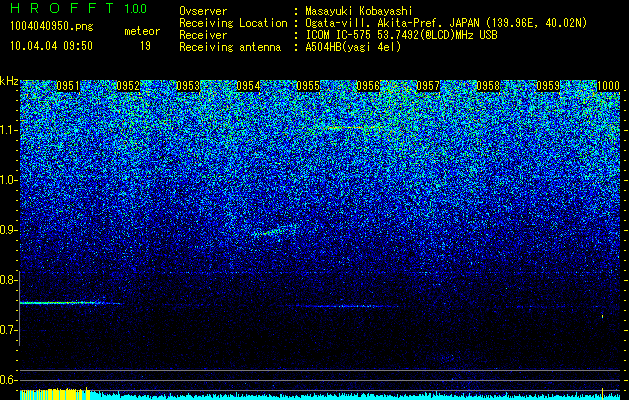Click the 0951 time marker
This screenshot has width=629, height=400.
click(x=68, y=86)
